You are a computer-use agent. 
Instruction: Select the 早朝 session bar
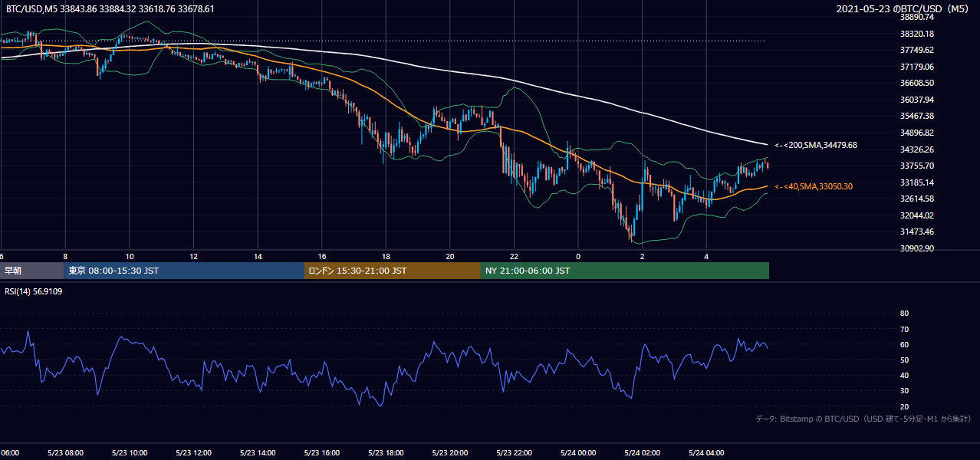point(32,271)
